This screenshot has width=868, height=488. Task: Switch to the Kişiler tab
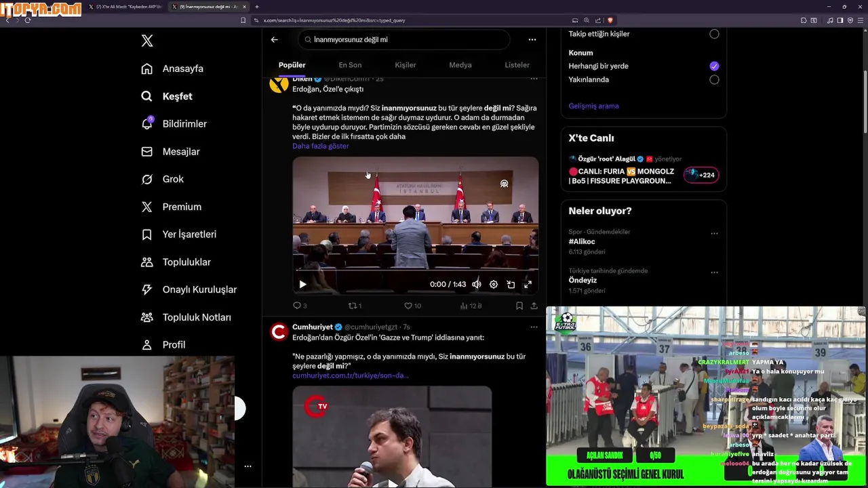click(x=406, y=65)
